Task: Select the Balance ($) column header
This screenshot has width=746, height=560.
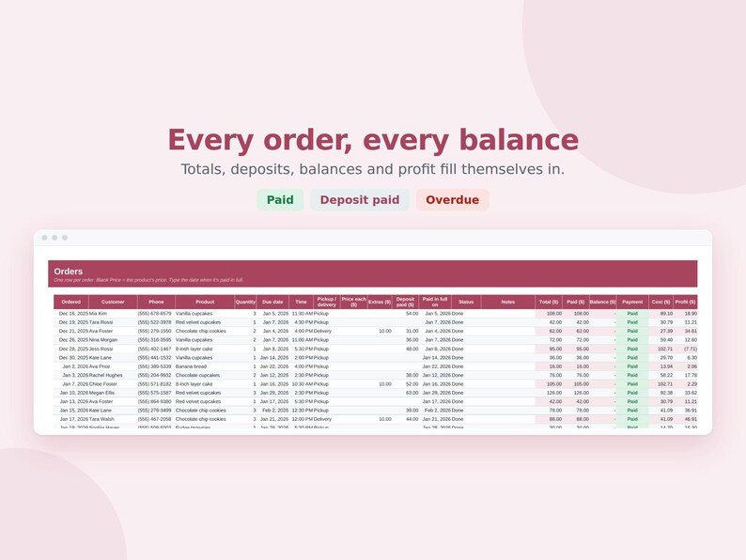Action: click(602, 303)
